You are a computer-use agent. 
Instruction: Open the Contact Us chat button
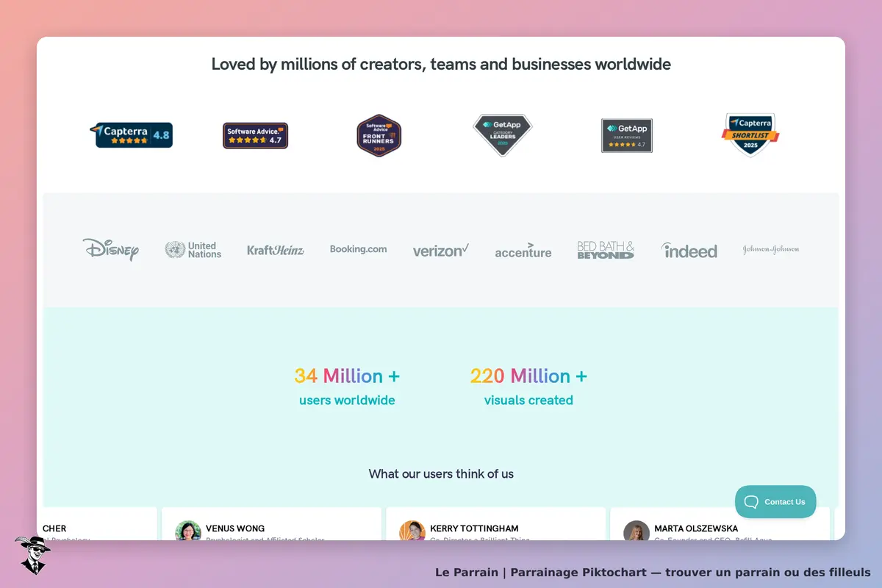(775, 502)
